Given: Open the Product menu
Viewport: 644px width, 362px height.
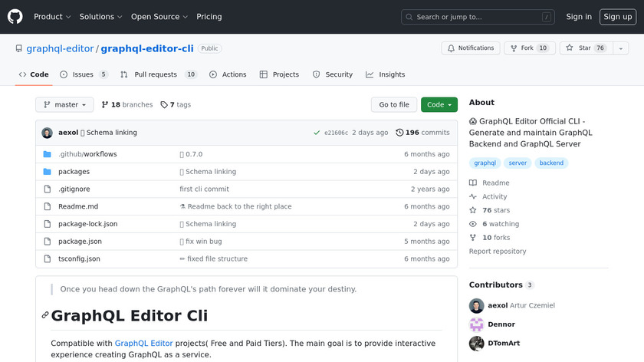Looking at the screenshot, I should 52,17.
